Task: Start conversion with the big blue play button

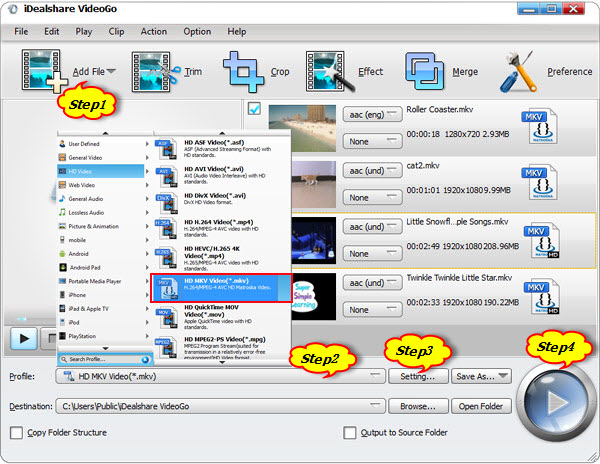Action: [555, 402]
